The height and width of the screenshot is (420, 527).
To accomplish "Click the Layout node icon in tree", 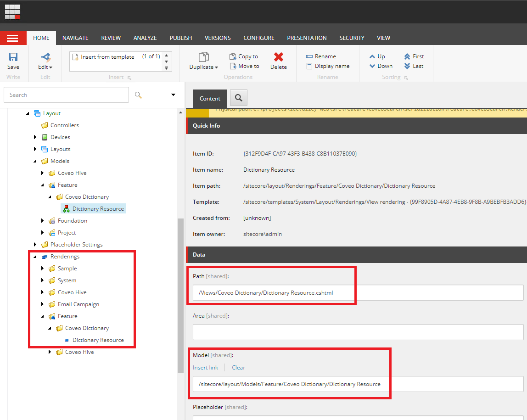I will [x=37, y=113].
